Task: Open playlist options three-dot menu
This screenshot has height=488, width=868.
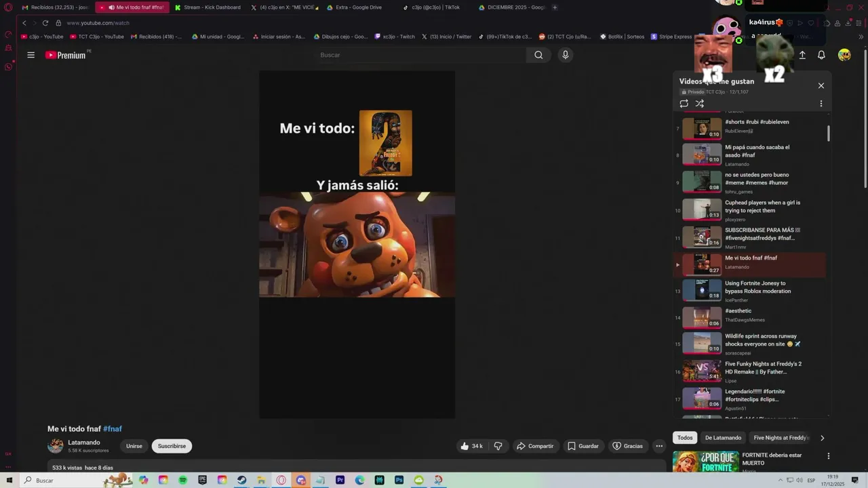Action: (821, 104)
